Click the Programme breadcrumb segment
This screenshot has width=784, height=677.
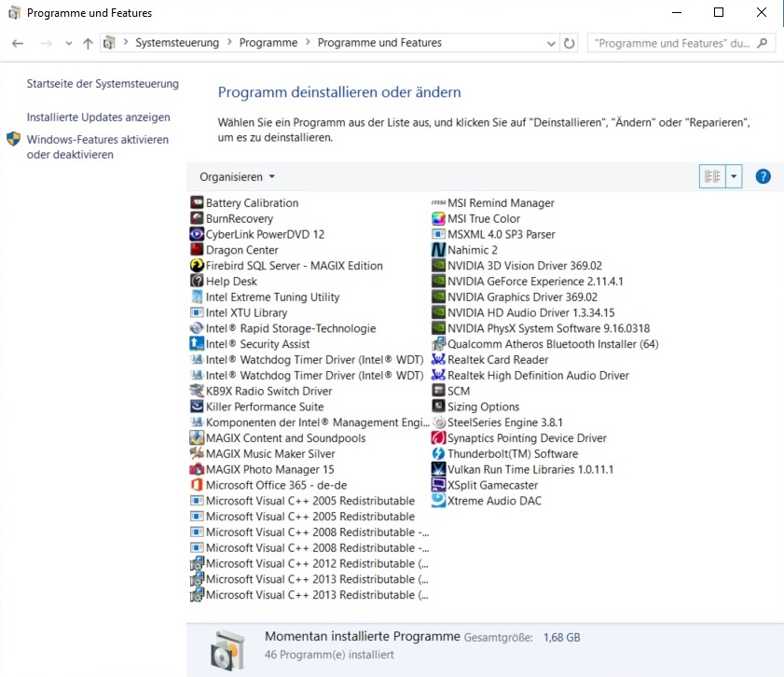click(268, 43)
